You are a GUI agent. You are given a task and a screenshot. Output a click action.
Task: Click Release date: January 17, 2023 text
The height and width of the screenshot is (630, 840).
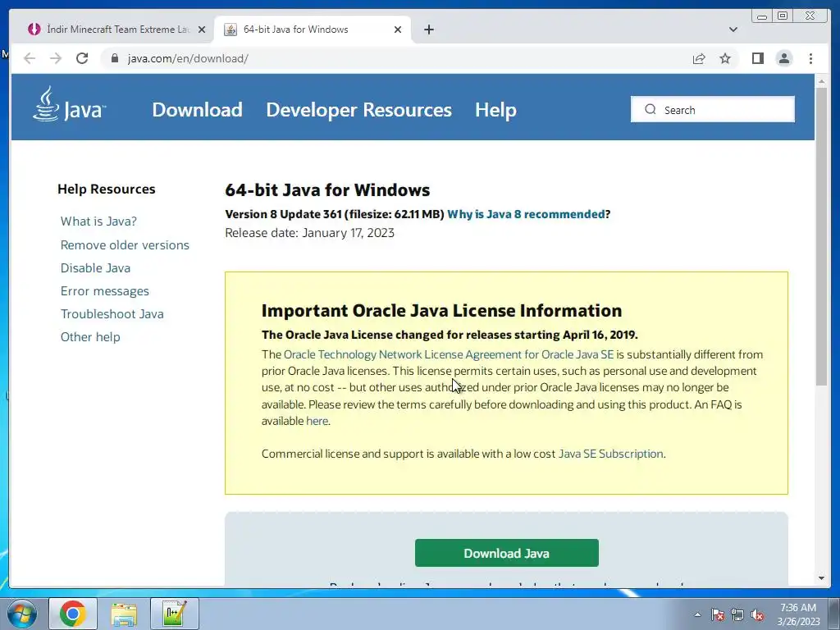pos(309,233)
